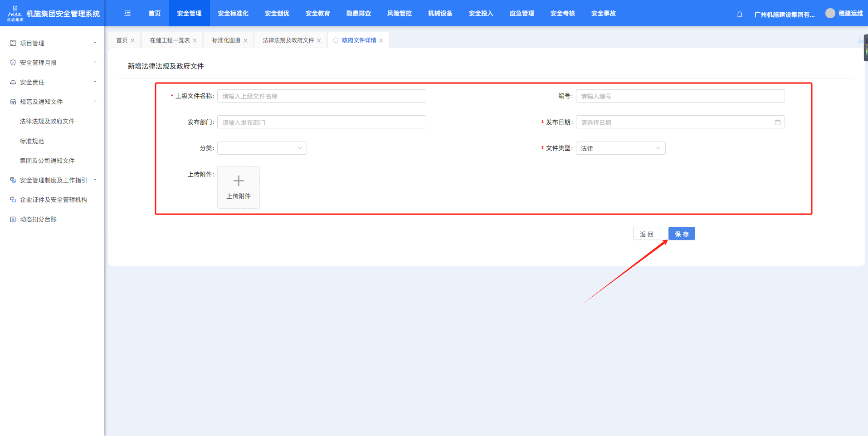Click the sidebar collapse hamburger icon

127,14
